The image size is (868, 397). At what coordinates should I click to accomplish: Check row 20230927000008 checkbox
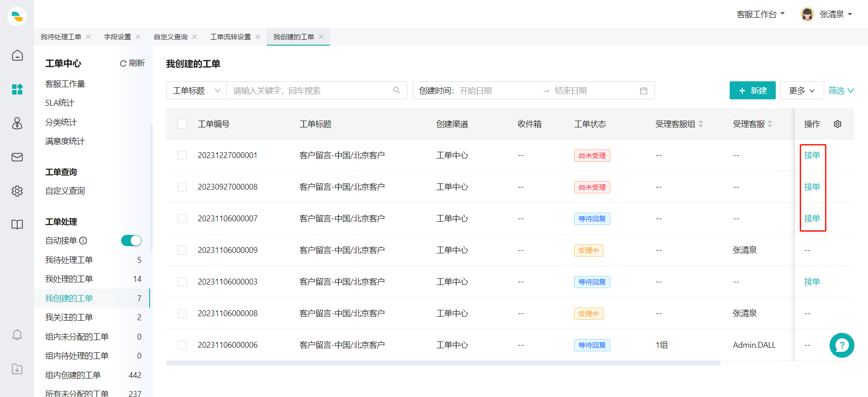182,187
